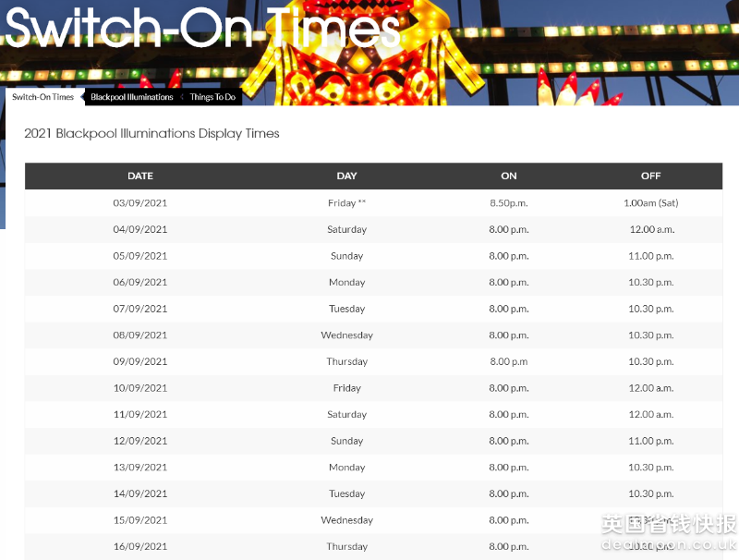This screenshot has height=560, width=739.
Task: Select the date 13/09/2021
Action: click(x=140, y=468)
